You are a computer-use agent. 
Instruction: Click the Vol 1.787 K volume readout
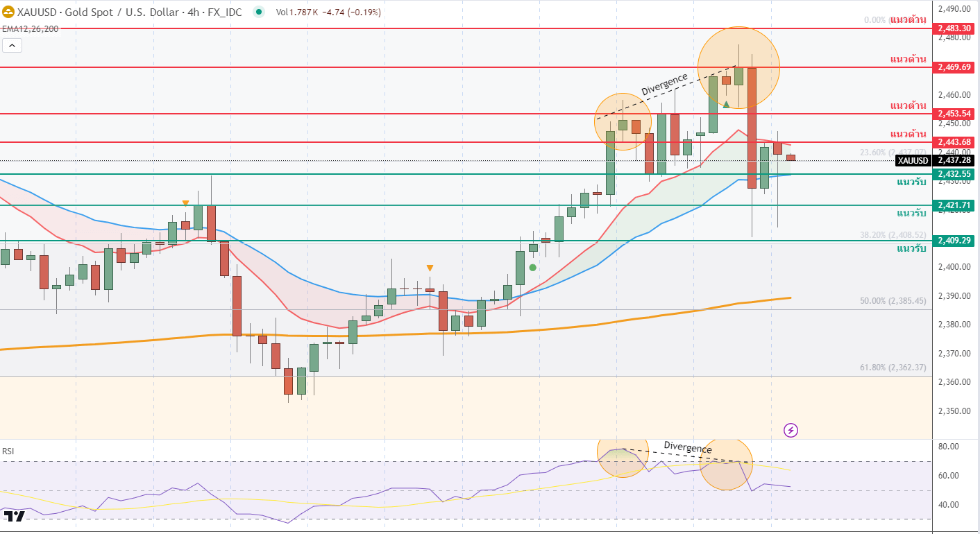(297, 12)
